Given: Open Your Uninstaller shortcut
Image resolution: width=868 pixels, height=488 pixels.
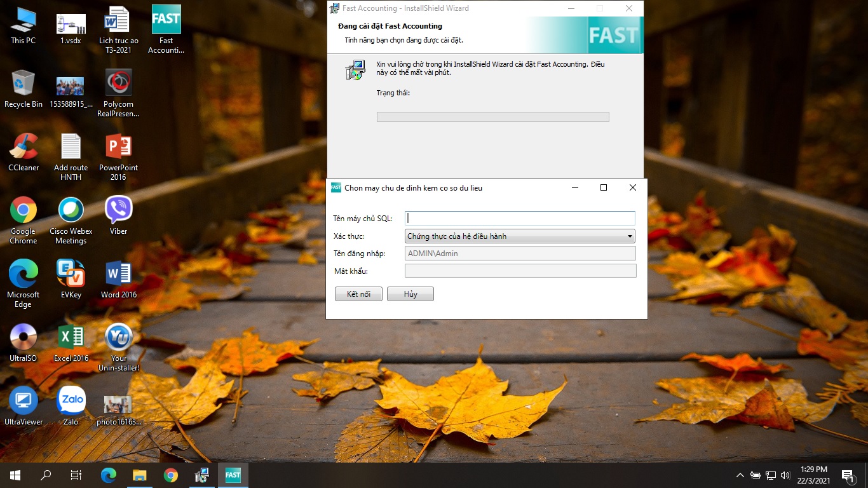Looking at the screenshot, I should coord(118,337).
